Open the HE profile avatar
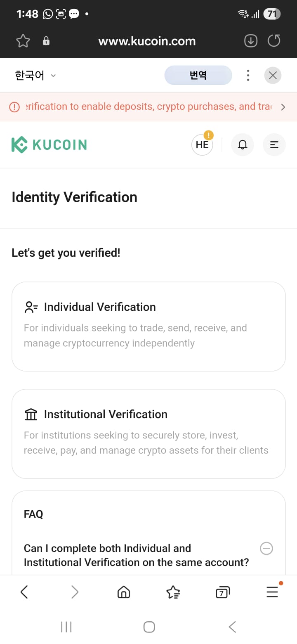 pos(202,144)
